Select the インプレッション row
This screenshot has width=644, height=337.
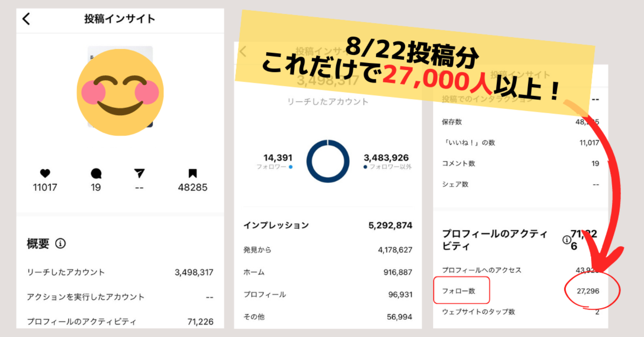tap(328, 225)
